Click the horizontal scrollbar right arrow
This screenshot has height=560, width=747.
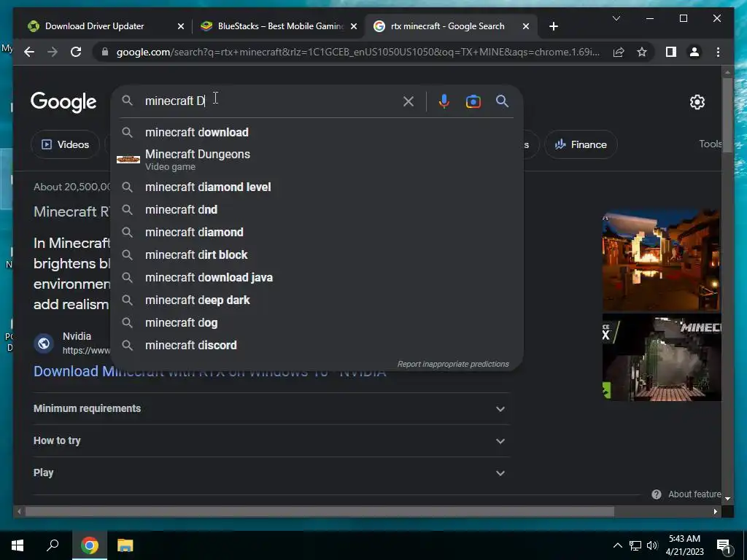pos(715,511)
